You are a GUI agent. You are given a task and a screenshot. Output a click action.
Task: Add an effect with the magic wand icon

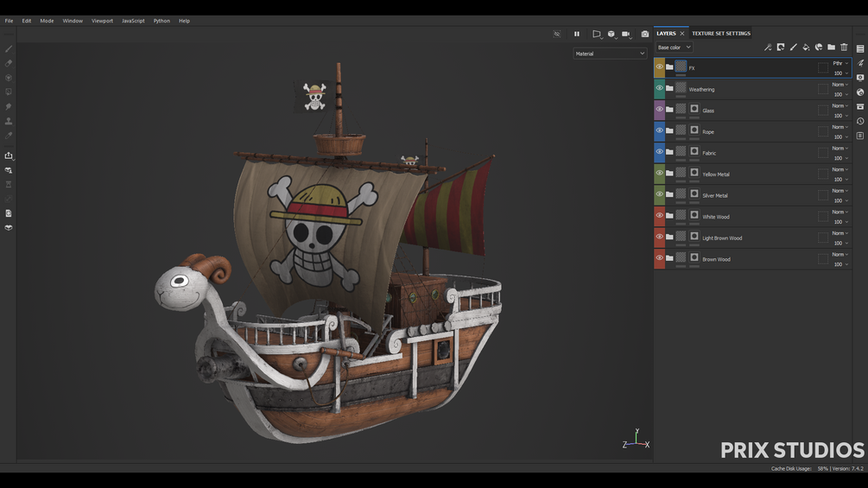coord(768,47)
